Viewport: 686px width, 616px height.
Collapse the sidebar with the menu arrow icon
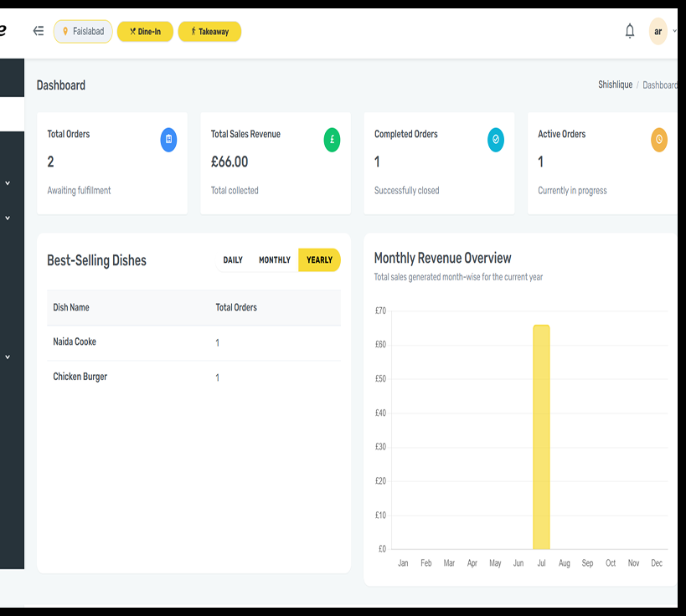click(39, 31)
